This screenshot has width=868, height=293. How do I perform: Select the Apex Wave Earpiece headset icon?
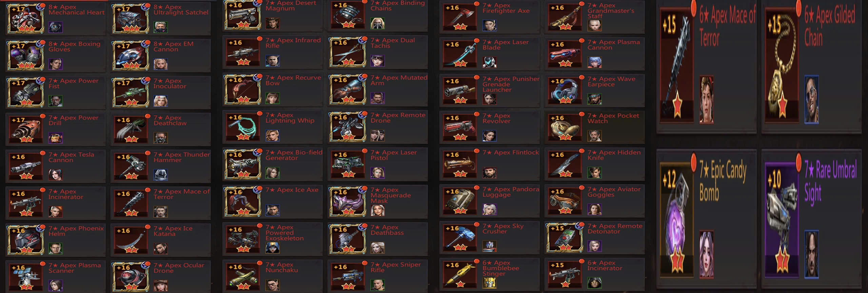point(565,90)
